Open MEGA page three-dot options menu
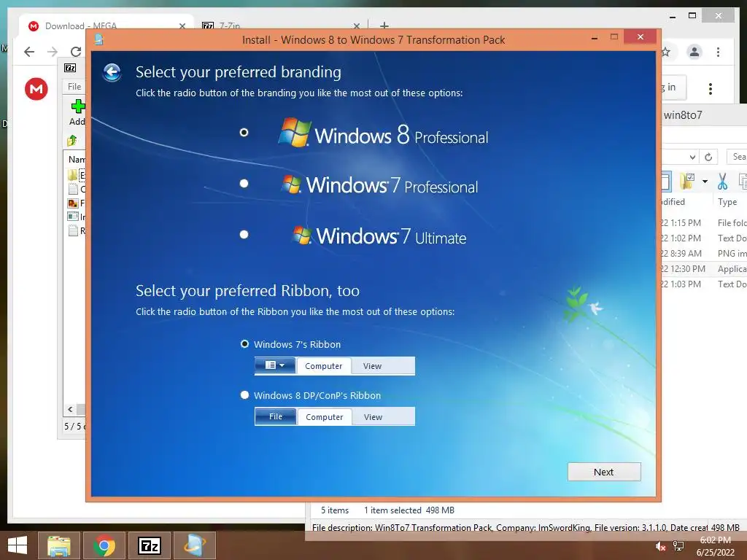Image resolution: width=747 pixels, height=560 pixels. click(711, 88)
